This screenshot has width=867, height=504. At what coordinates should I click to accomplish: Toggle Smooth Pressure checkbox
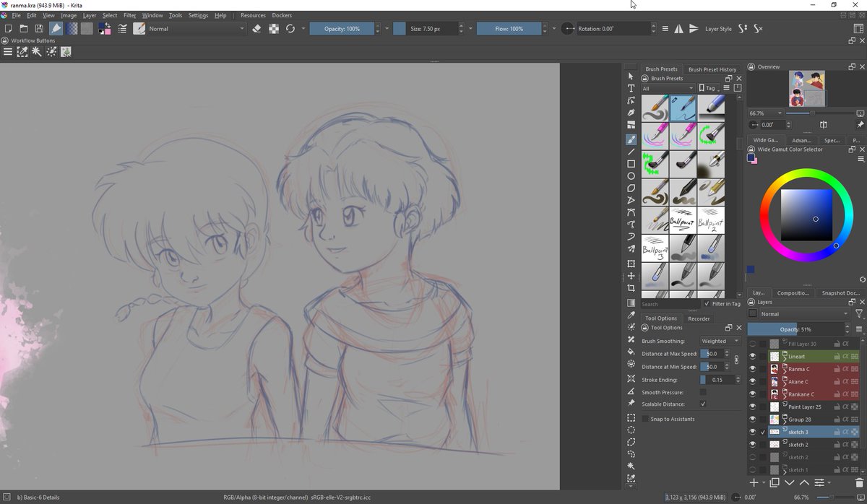click(703, 392)
